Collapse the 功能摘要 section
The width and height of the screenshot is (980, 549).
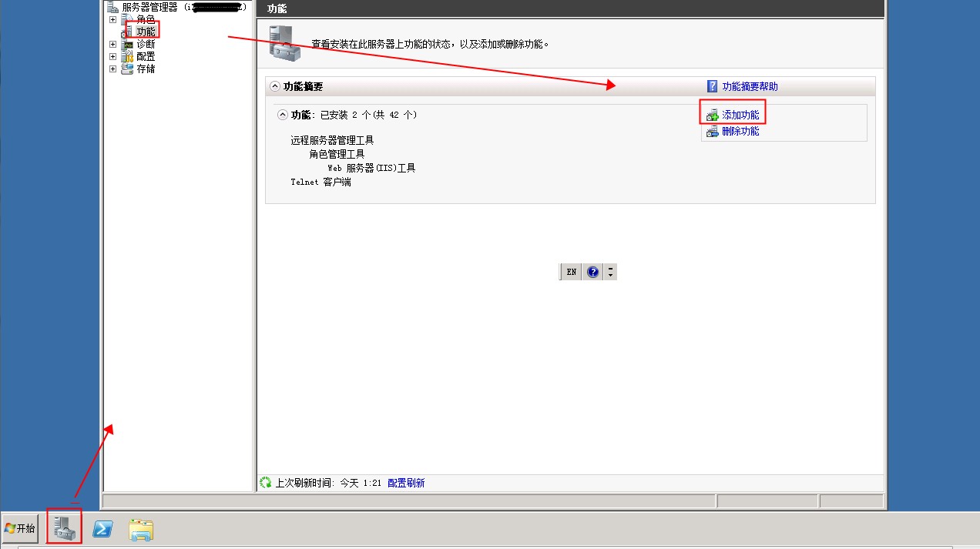[275, 86]
